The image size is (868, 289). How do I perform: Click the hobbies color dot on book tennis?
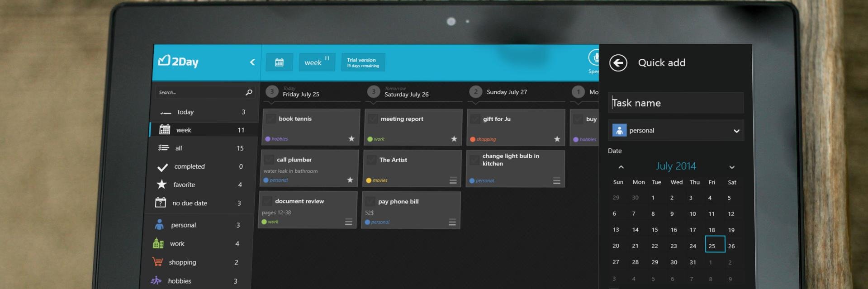(x=268, y=139)
